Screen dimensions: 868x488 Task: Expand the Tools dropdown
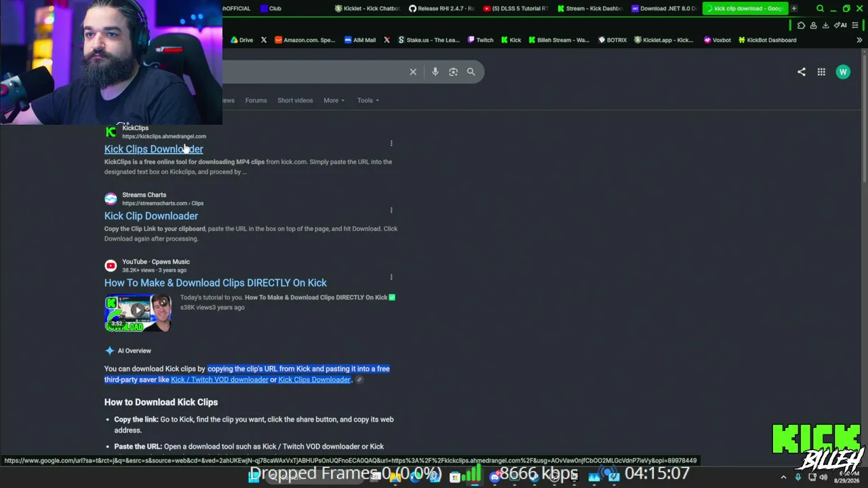pos(368,100)
